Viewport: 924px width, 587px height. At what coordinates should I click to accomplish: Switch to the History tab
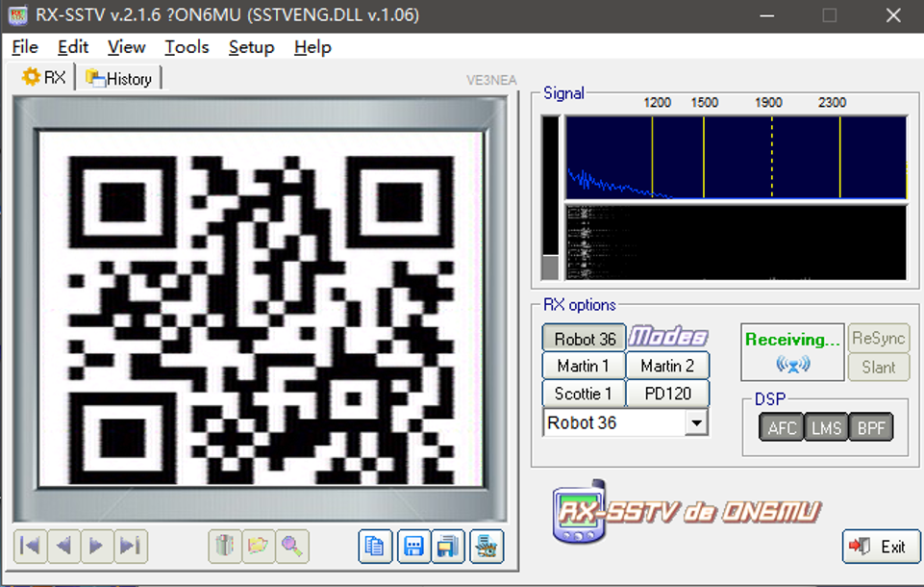pos(119,79)
